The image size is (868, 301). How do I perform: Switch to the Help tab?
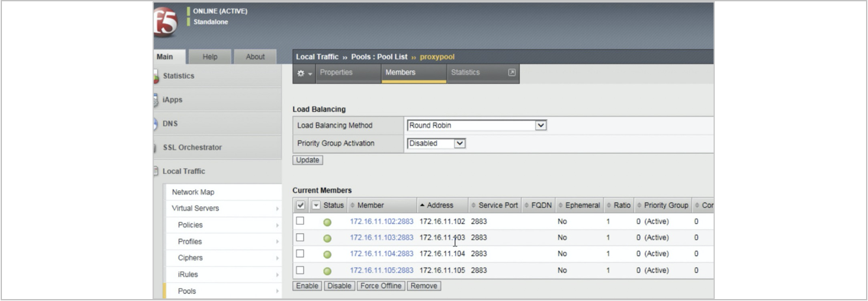point(210,57)
